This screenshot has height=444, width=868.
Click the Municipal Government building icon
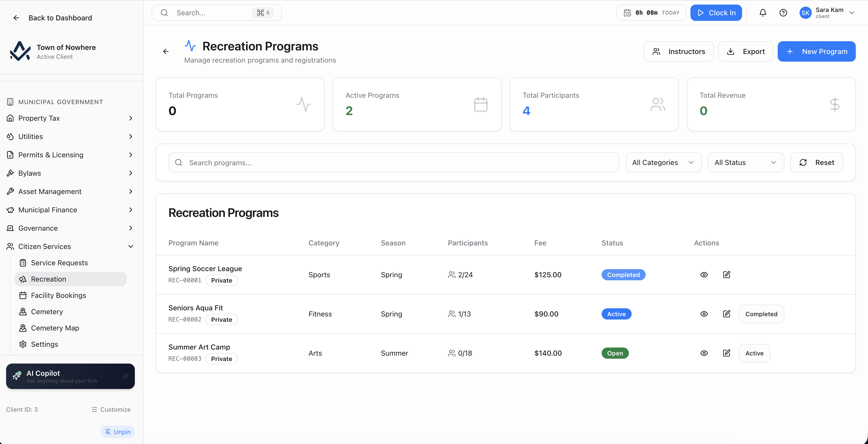[10, 102]
